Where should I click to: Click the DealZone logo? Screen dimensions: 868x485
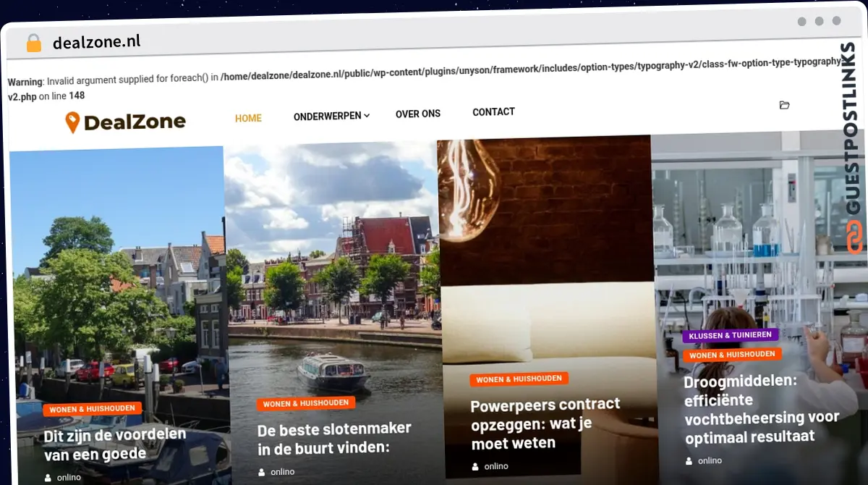(125, 122)
